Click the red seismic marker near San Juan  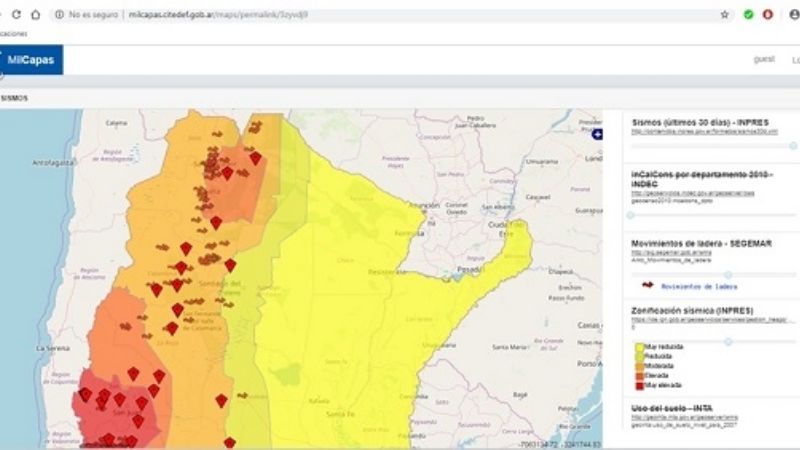point(119,399)
